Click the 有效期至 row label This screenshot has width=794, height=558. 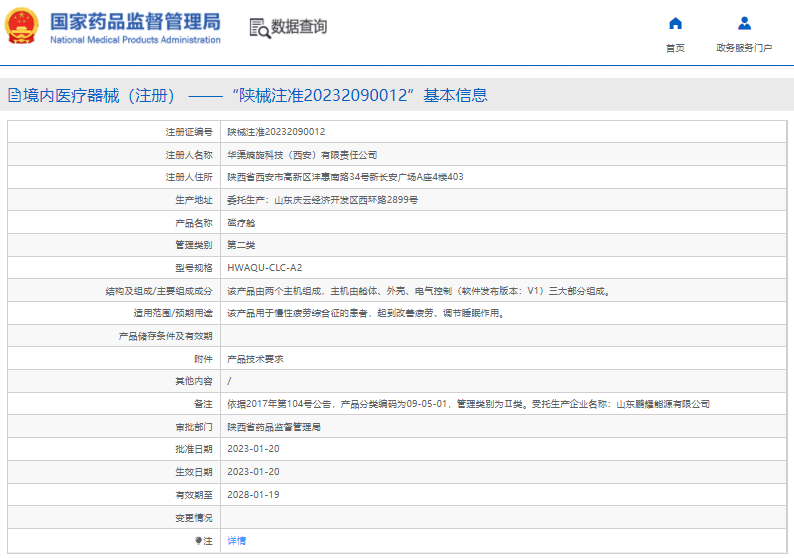tap(193, 495)
